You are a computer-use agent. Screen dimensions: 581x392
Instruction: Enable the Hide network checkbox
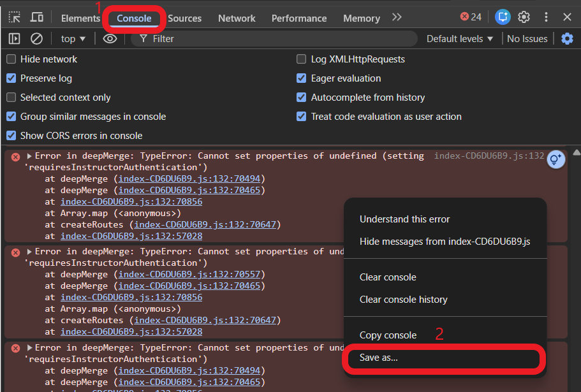(x=11, y=59)
